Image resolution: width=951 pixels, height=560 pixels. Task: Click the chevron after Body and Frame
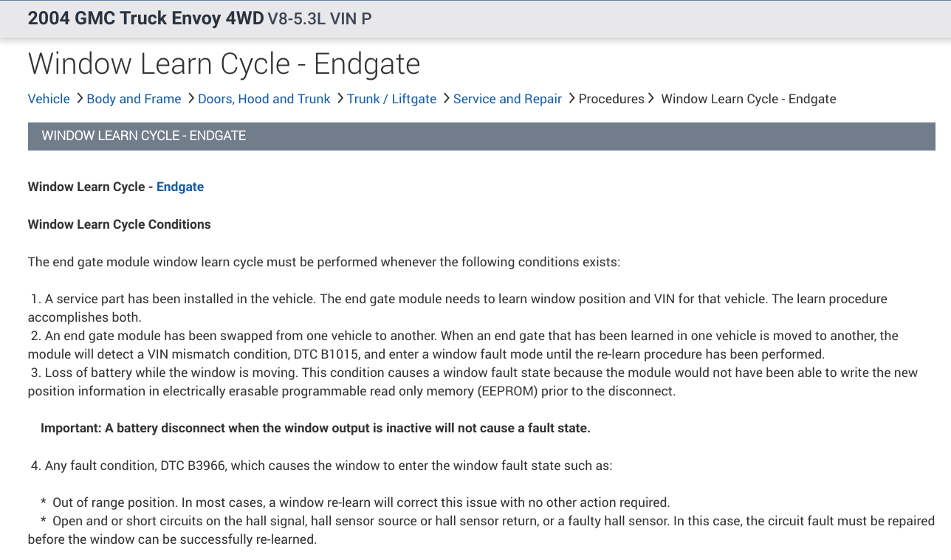click(x=190, y=98)
